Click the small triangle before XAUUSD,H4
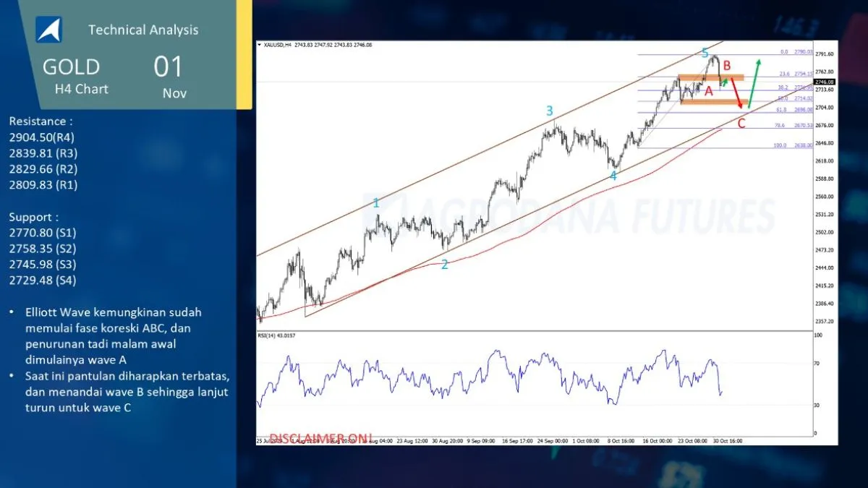The image size is (868, 488). click(x=260, y=45)
